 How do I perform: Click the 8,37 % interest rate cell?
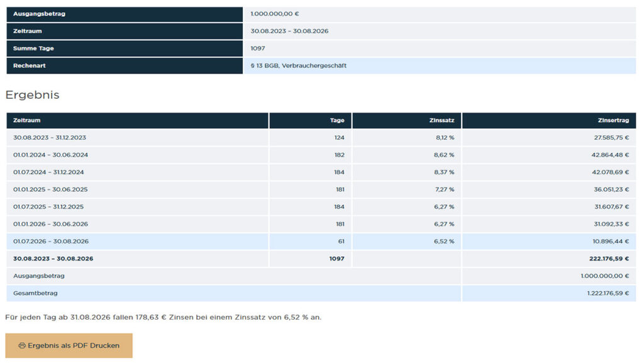pyautogui.click(x=444, y=172)
